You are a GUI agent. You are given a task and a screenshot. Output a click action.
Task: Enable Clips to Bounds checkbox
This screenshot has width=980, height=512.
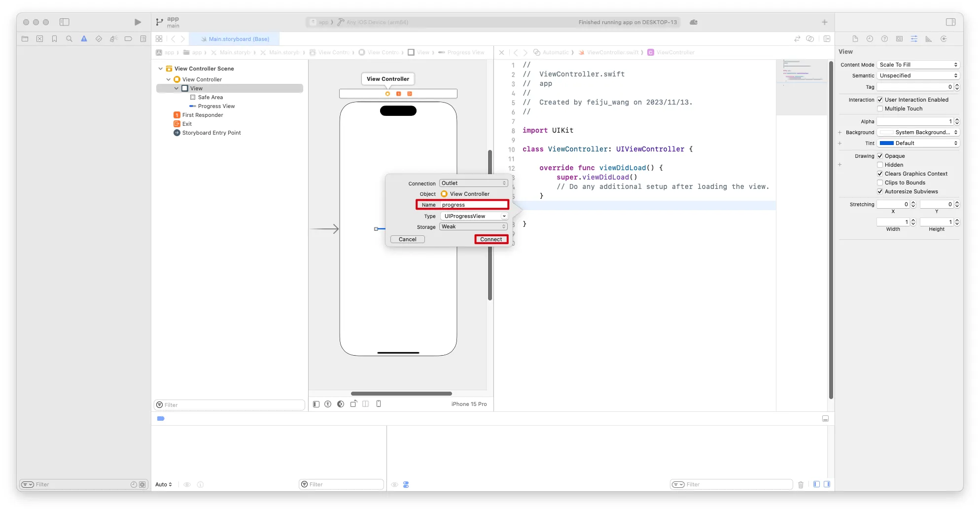click(x=880, y=183)
